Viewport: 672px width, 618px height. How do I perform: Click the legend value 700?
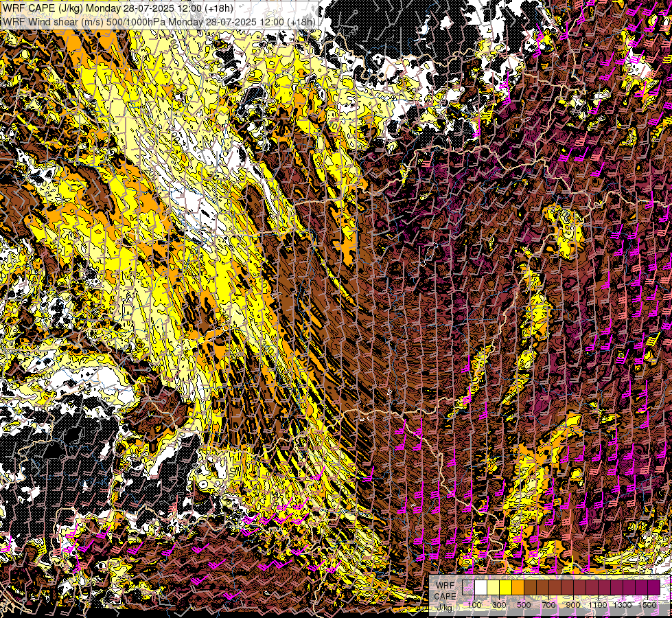coord(548,605)
